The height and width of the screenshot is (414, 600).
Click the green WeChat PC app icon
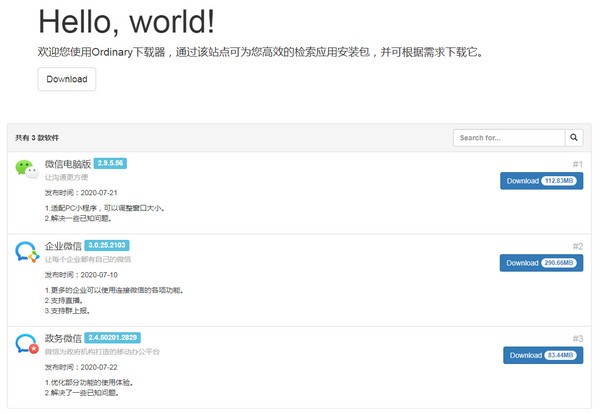tap(27, 169)
